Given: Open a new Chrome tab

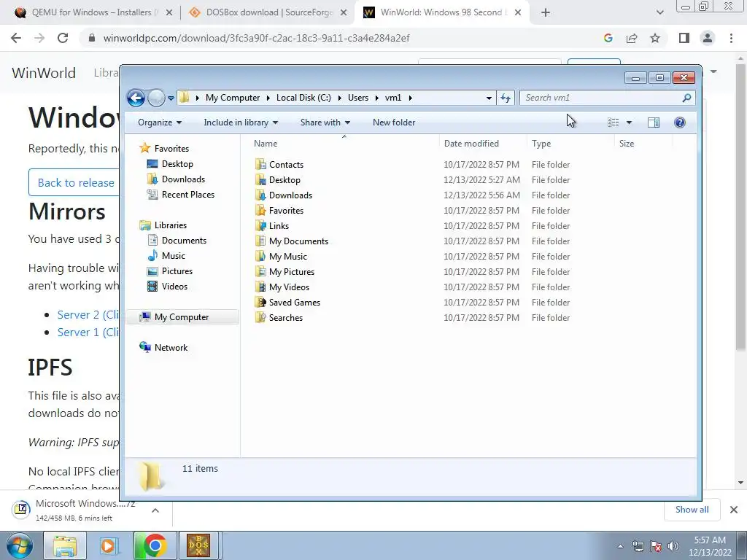Looking at the screenshot, I should (546, 13).
